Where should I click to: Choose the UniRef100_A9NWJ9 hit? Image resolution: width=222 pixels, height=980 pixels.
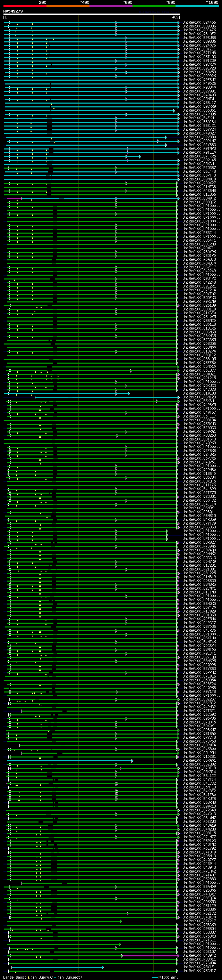point(199,179)
